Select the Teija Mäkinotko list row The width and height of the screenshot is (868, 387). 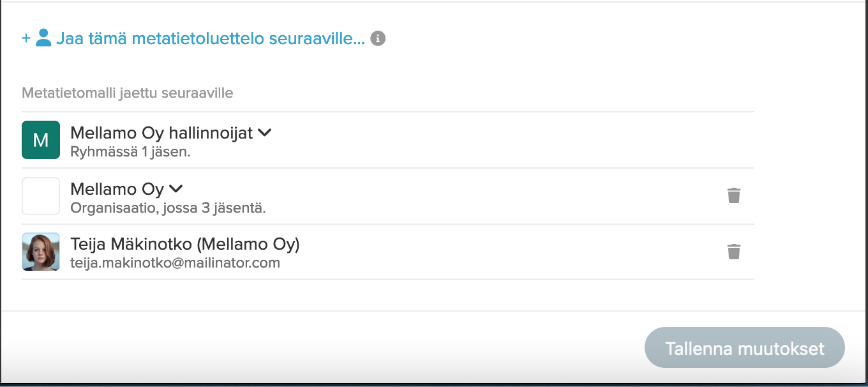coord(387,252)
